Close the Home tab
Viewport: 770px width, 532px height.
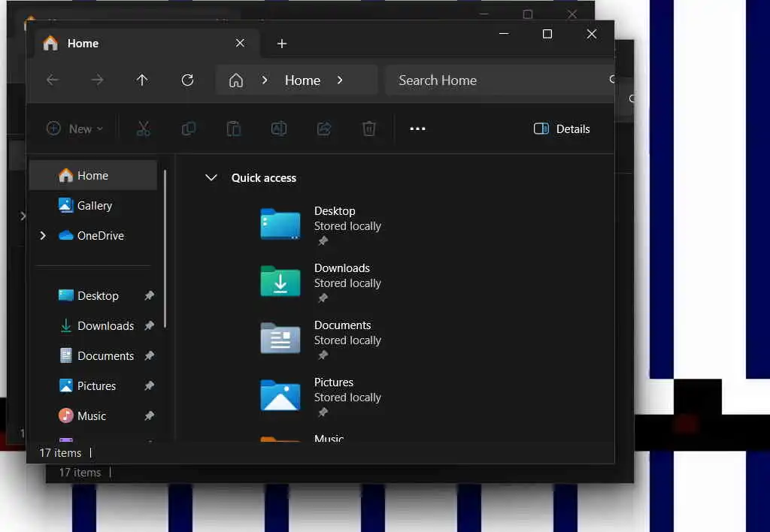click(240, 43)
